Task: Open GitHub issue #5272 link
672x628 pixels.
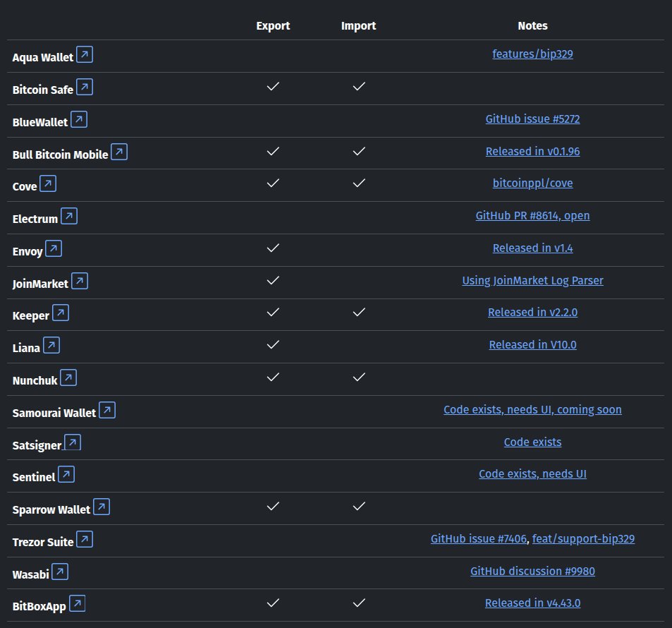Action: [x=532, y=119]
